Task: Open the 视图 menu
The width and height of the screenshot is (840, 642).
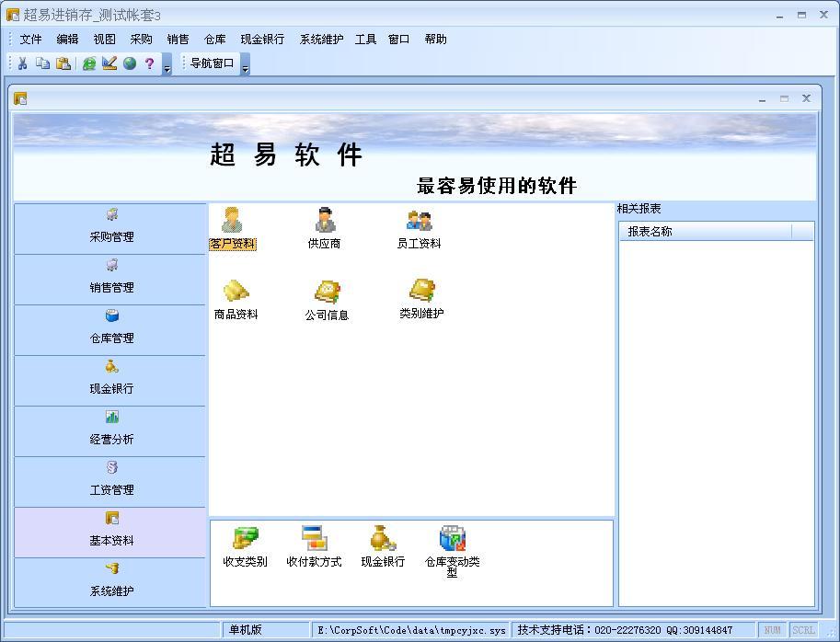Action: point(105,39)
